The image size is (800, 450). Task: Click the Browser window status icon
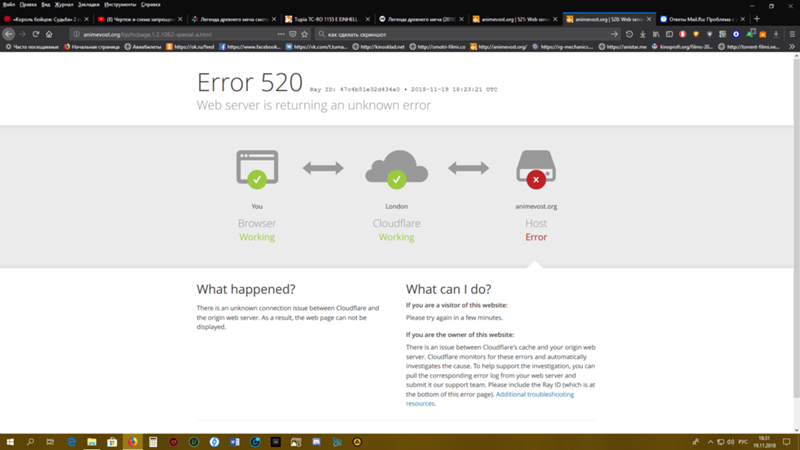[x=257, y=169]
